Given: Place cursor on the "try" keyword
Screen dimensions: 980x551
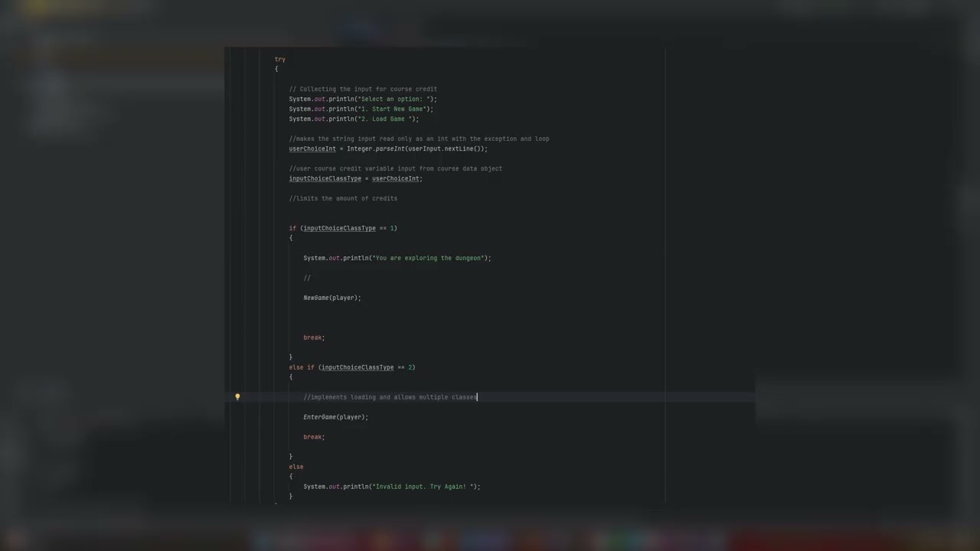Looking at the screenshot, I should coord(280,59).
